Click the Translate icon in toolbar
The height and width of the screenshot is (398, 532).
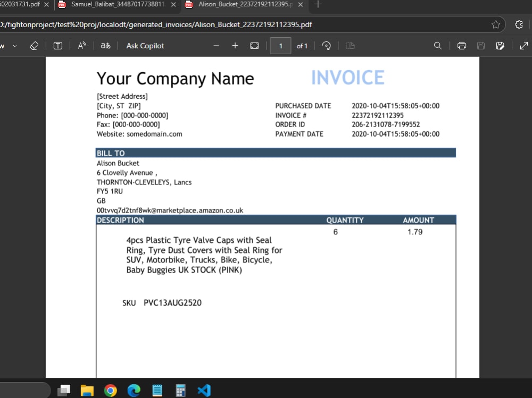(x=105, y=46)
